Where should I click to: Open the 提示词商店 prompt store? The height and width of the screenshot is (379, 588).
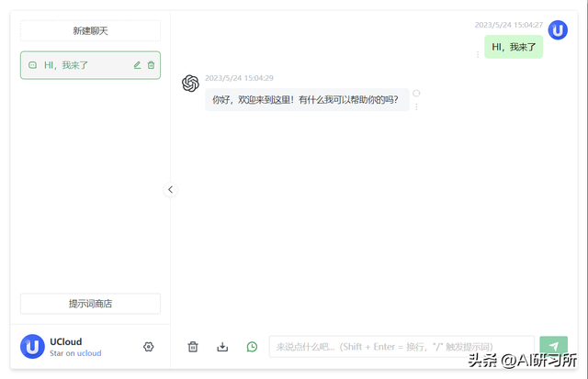pos(90,304)
